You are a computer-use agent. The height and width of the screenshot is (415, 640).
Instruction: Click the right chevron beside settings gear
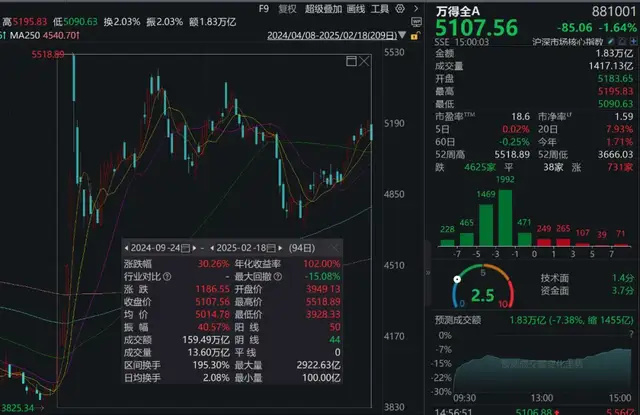416,9
